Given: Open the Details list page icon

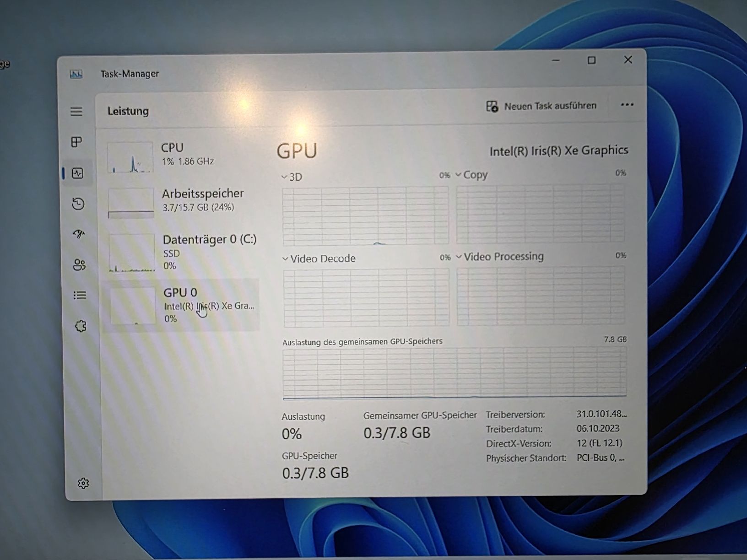Looking at the screenshot, I should (x=80, y=296).
